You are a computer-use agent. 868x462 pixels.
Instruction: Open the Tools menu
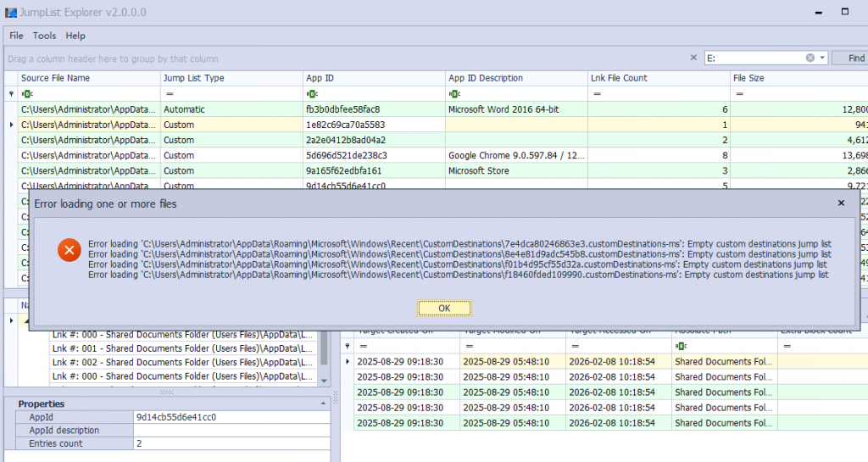[x=44, y=36]
